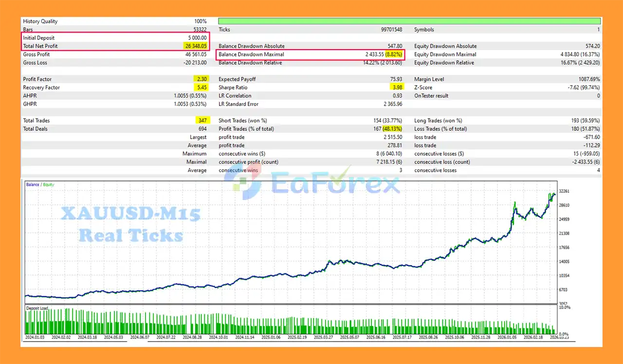Click the EaForex logo icon watermark
The width and height of the screenshot is (623, 364).
click(242, 183)
